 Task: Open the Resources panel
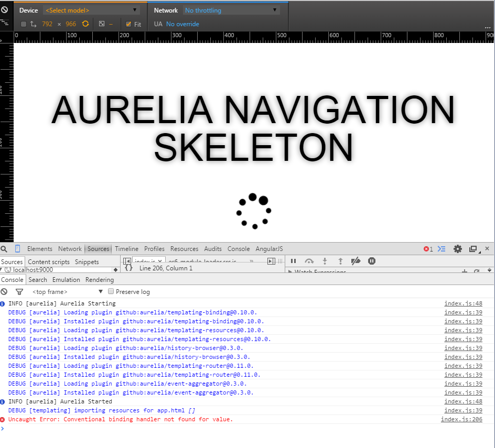coord(185,249)
